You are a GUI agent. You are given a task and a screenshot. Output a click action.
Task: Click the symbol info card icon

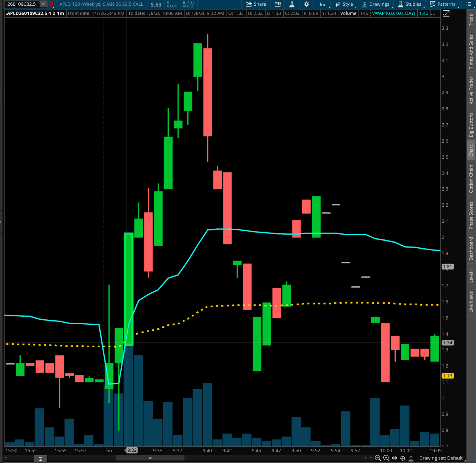278,4
